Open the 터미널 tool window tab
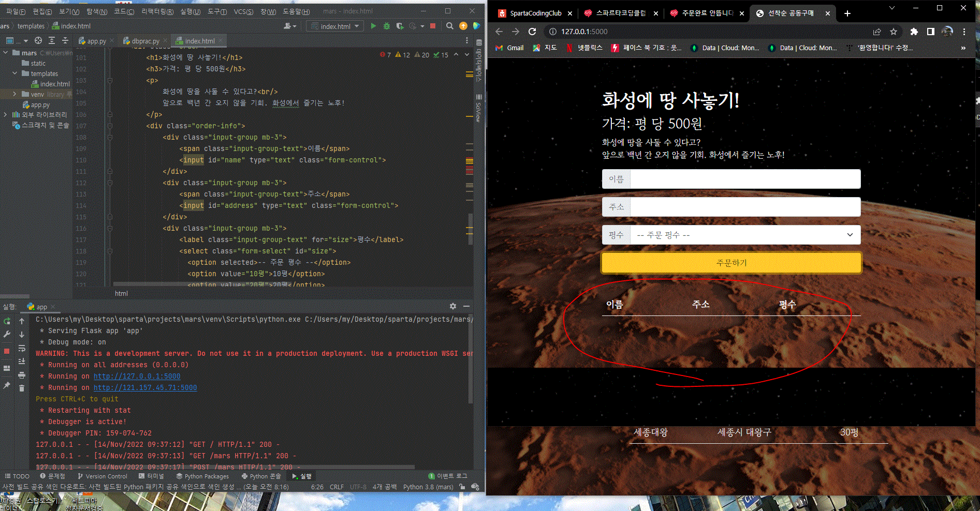This screenshot has height=511, width=980. tap(151, 476)
